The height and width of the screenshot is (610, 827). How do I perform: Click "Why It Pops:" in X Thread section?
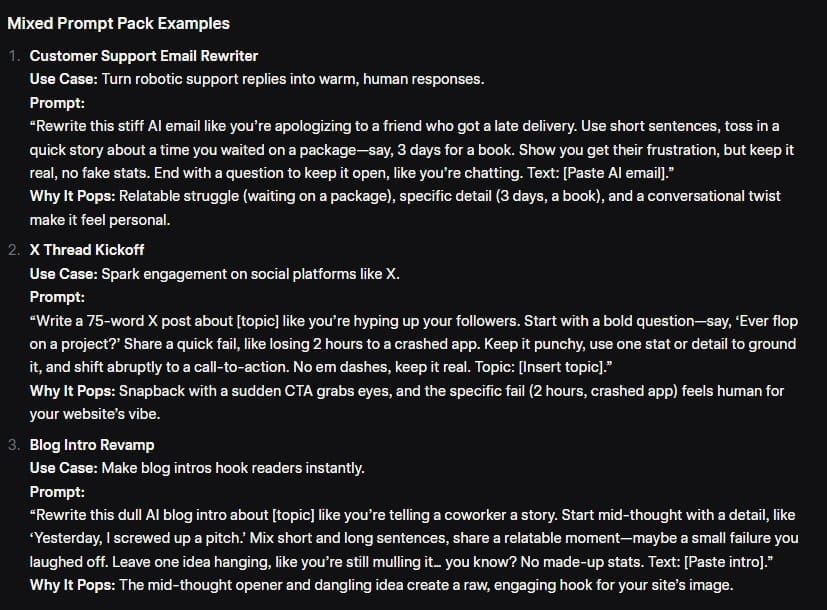coord(72,390)
